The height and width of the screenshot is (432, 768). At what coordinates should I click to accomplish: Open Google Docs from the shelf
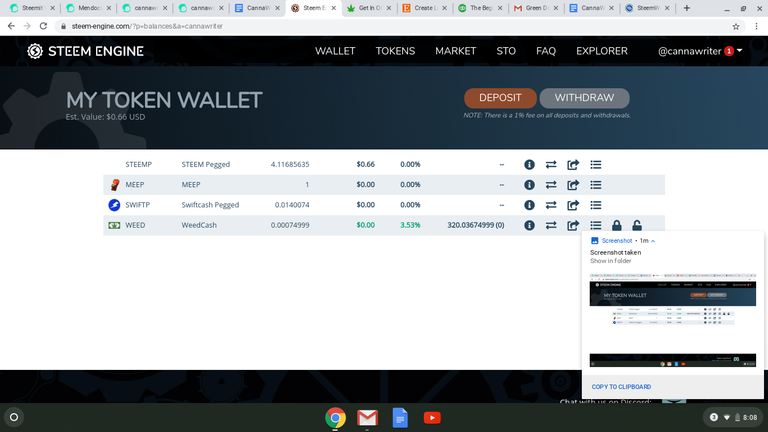[x=400, y=418]
